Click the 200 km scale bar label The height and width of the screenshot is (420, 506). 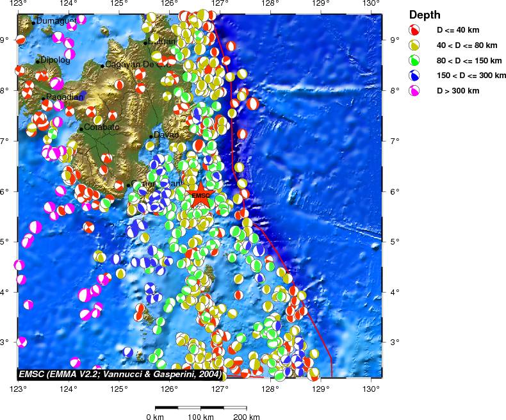246,417
